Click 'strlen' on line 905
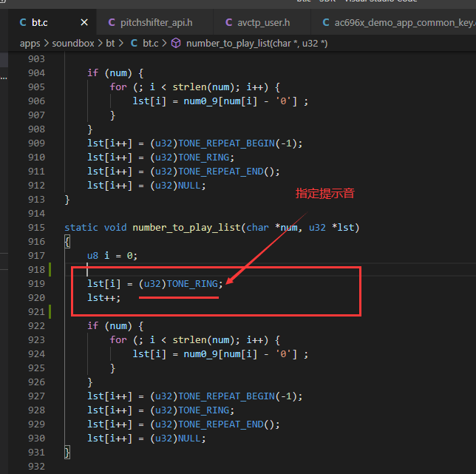The height and width of the screenshot is (474, 476). point(190,87)
